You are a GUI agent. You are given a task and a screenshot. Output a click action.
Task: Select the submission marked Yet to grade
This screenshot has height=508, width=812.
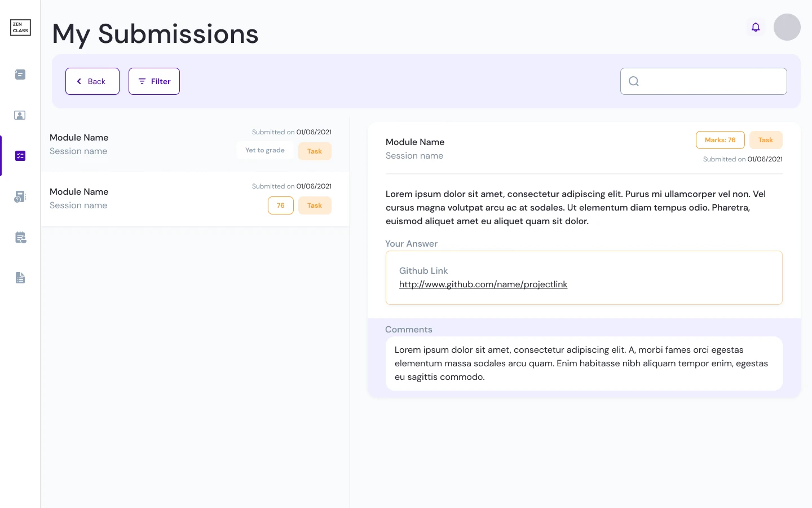tap(195, 144)
